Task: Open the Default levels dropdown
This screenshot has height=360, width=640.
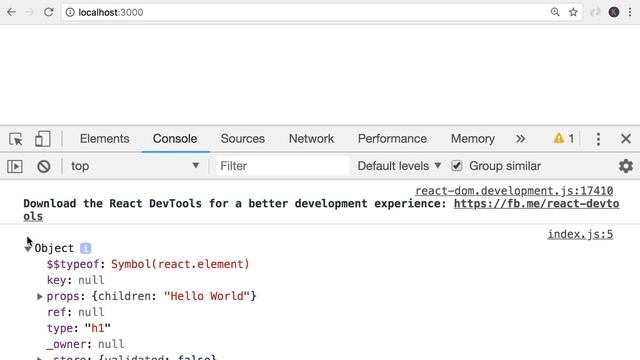Action: (399, 166)
